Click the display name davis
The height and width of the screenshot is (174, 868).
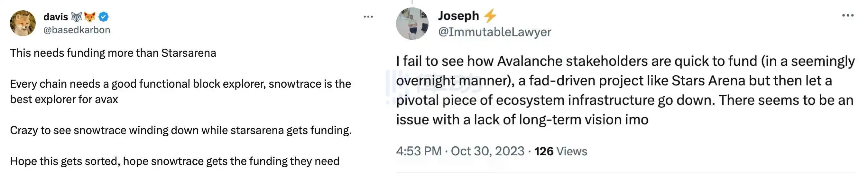[56, 16]
